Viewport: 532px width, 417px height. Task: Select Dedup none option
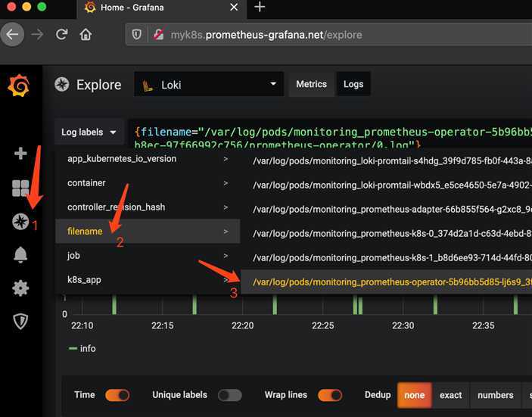pyautogui.click(x=414, y=395)
